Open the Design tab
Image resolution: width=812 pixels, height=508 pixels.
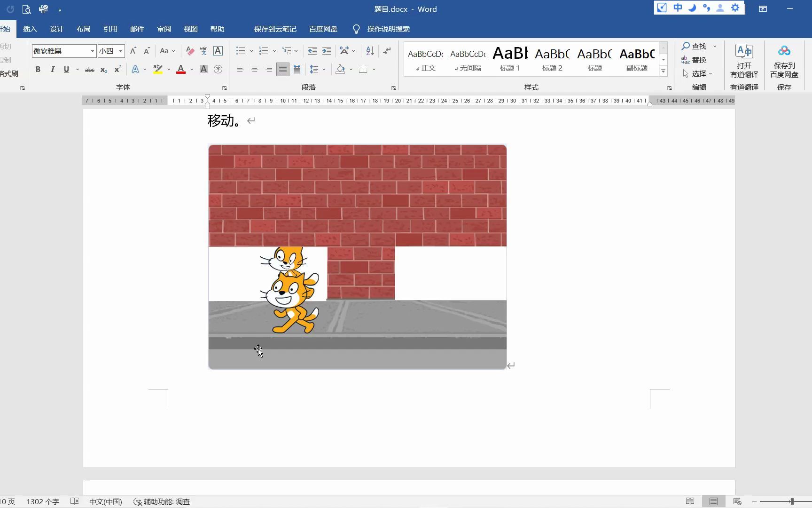coord(56,29)
